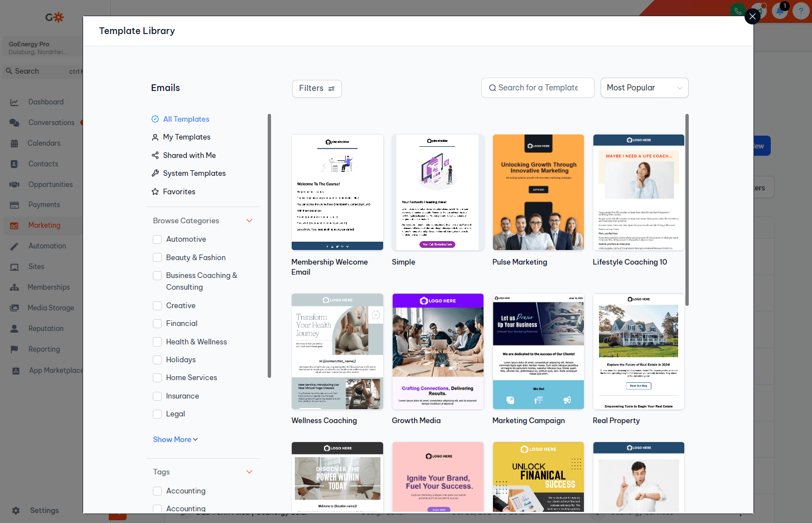Click the sidebar categories scrollbar
Screen dimensions: 812x523
269,246
